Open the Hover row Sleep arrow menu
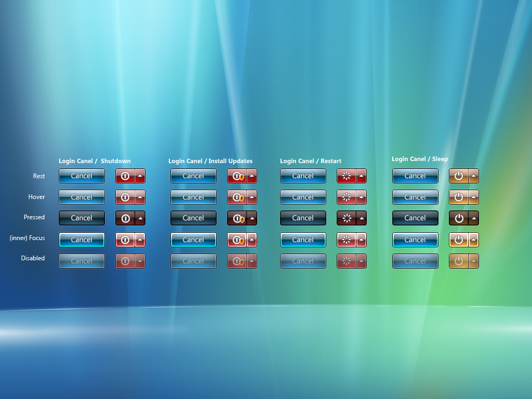This screenshot has height=399, width=532. [474, 197]
